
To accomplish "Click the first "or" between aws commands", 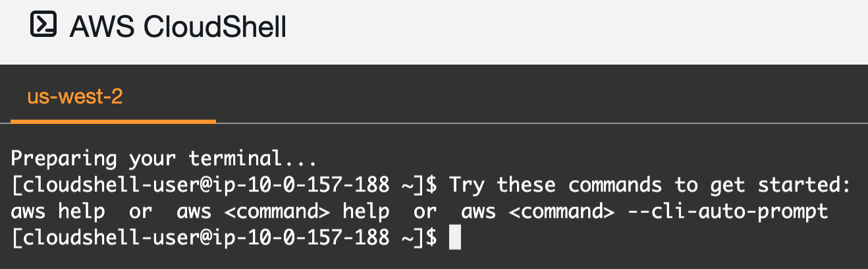I will 140,212.
